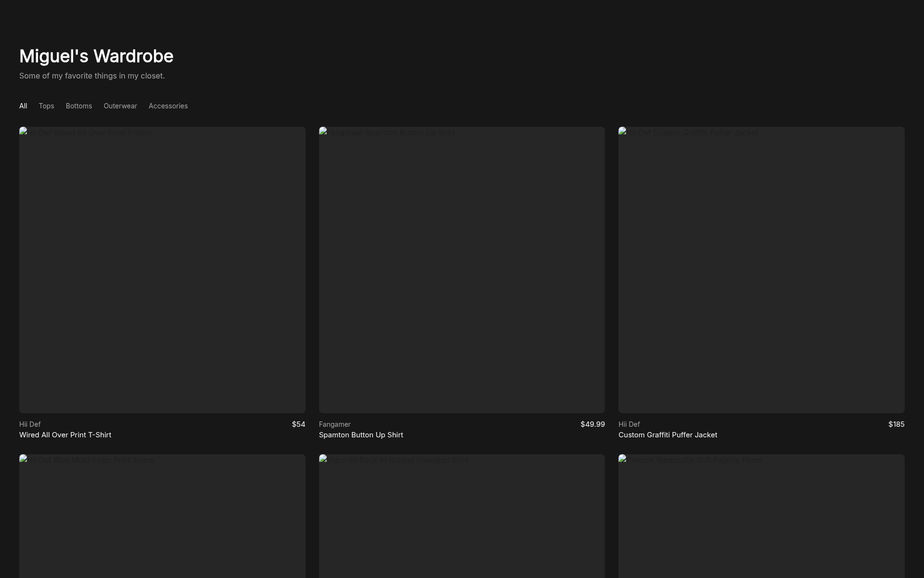
Task: Show only Outerwear items
Action: pos(120,106)
